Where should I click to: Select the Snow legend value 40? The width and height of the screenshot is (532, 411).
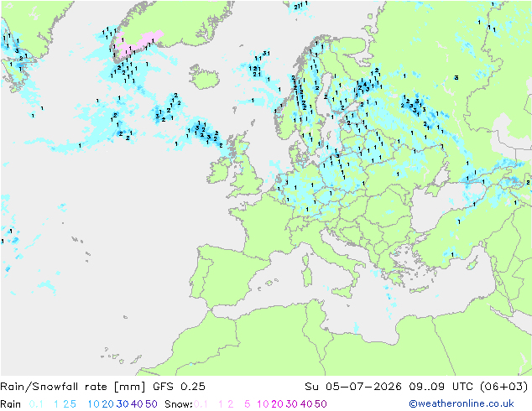click(x=306, y=404)
